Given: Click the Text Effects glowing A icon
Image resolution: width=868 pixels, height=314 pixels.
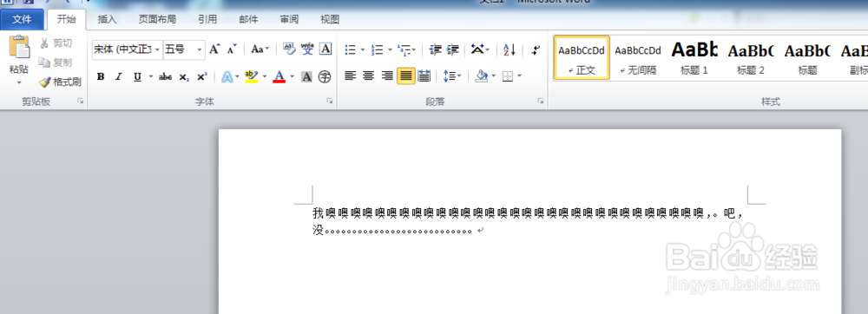Looking at the screenshot, I should point(227,77).
